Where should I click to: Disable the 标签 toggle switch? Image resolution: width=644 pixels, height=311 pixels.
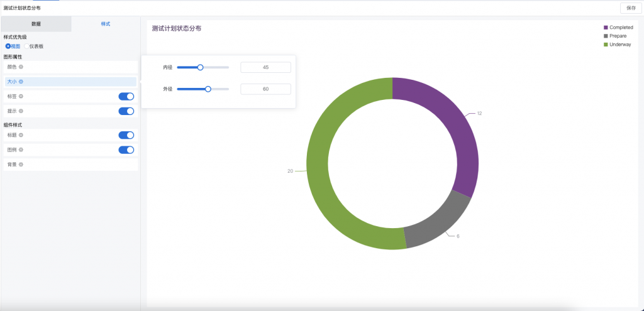click(126, 96)
